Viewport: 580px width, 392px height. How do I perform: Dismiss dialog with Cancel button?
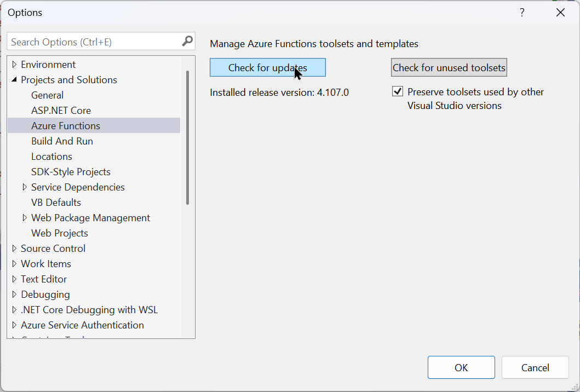coord(535,367)
